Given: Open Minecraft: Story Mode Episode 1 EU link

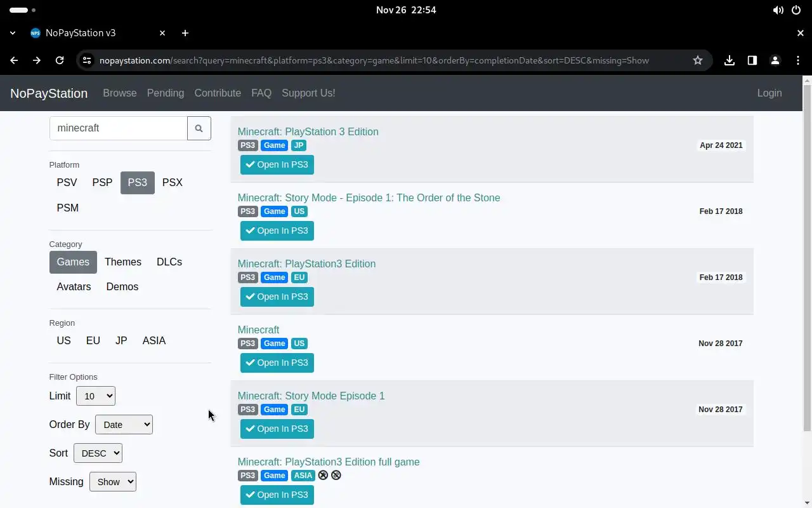Looking at the screenshot, I should pos(311,396).
